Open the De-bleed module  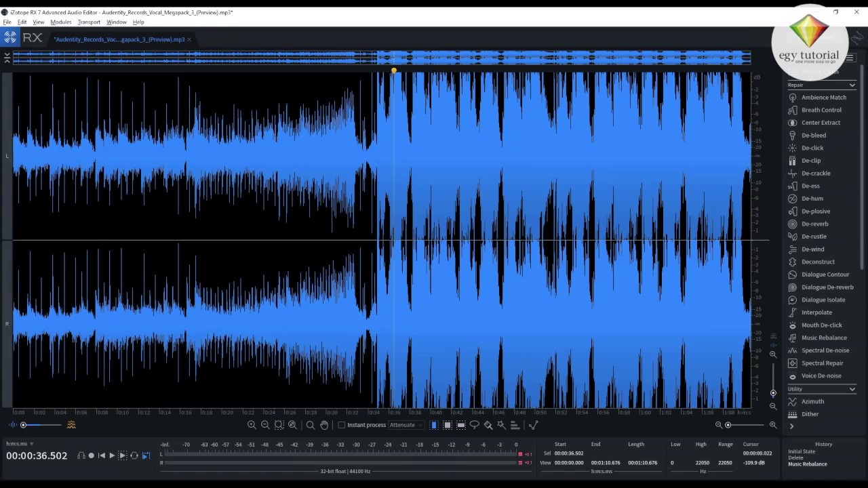coord(807,136)
